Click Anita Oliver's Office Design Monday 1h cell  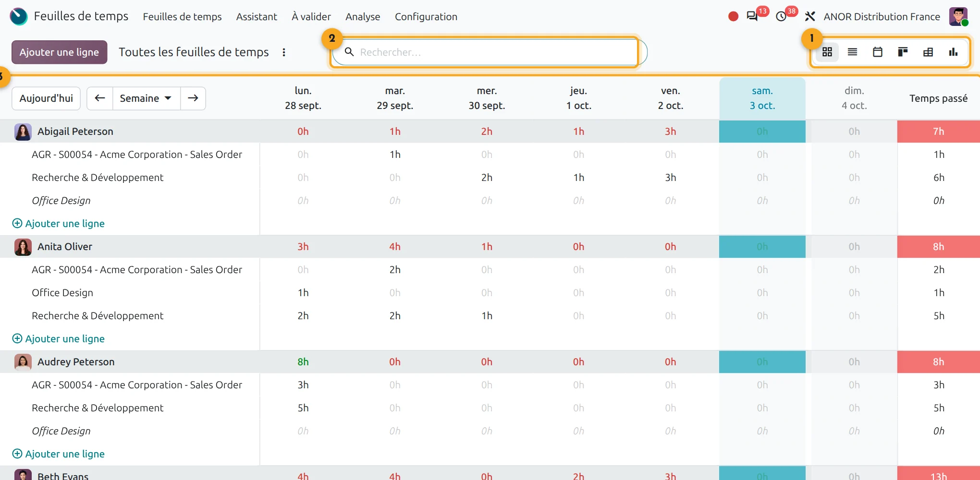(303, 293)
